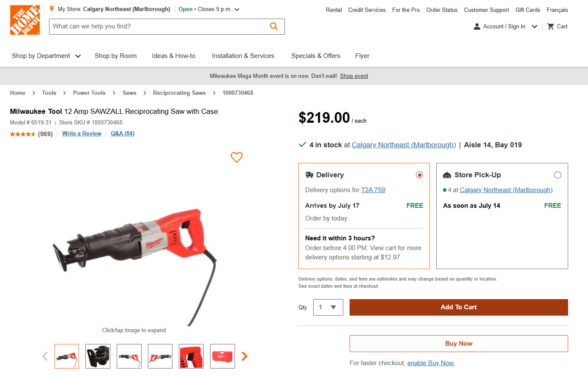Image resolution: width=588 pixels, height=377 pixels.
Task: Open the Qty quantity dropdown
Action: point(328,307)
